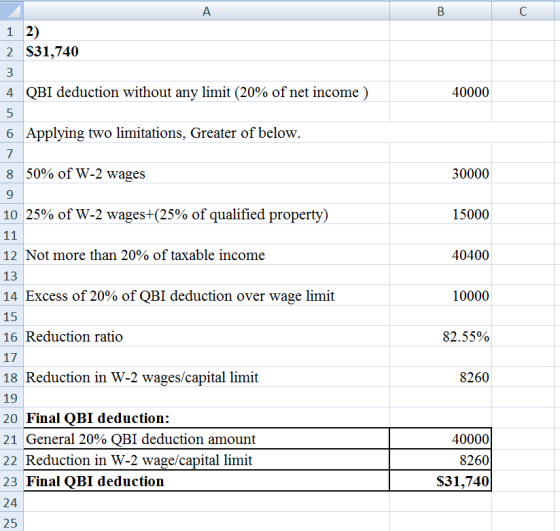This screenshot has width=560, height=531.
Task: Select row 16 header
Action: tap(12, 336)
